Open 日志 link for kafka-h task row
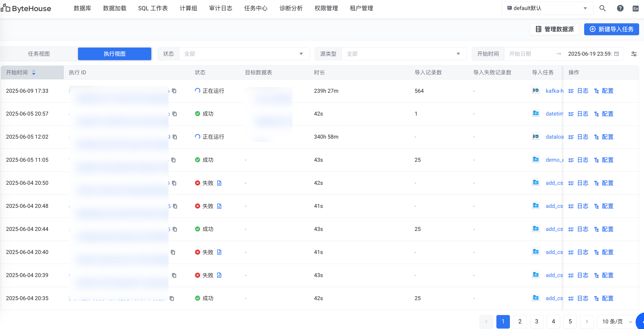Screen dimensions: 644x329 click(x=582, y=91)
